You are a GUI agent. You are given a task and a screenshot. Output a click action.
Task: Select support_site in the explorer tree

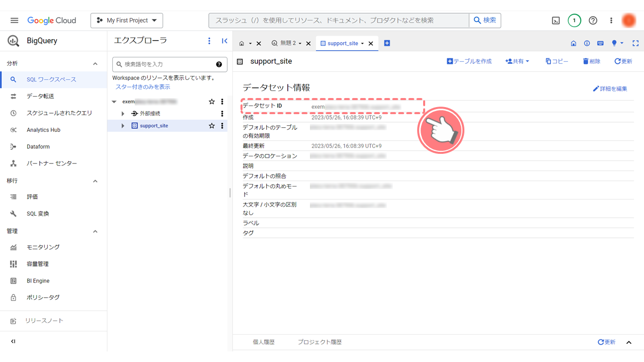tap(154, 126)
